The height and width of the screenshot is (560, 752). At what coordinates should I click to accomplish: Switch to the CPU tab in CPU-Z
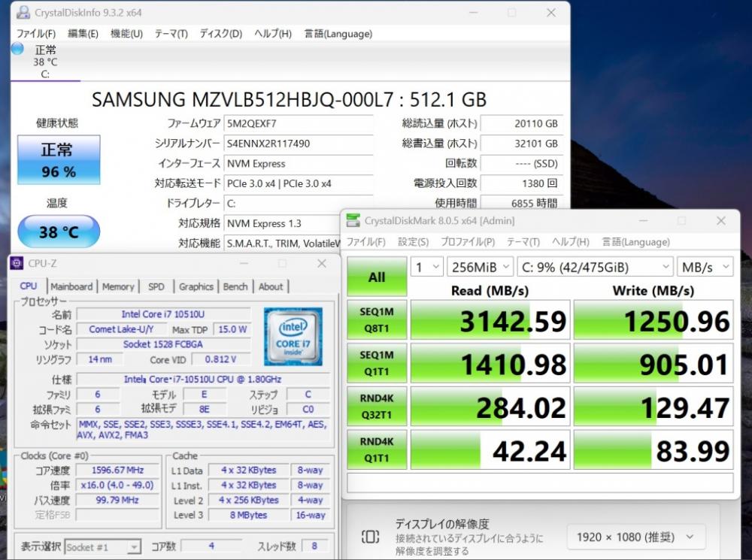coord(29,286)
